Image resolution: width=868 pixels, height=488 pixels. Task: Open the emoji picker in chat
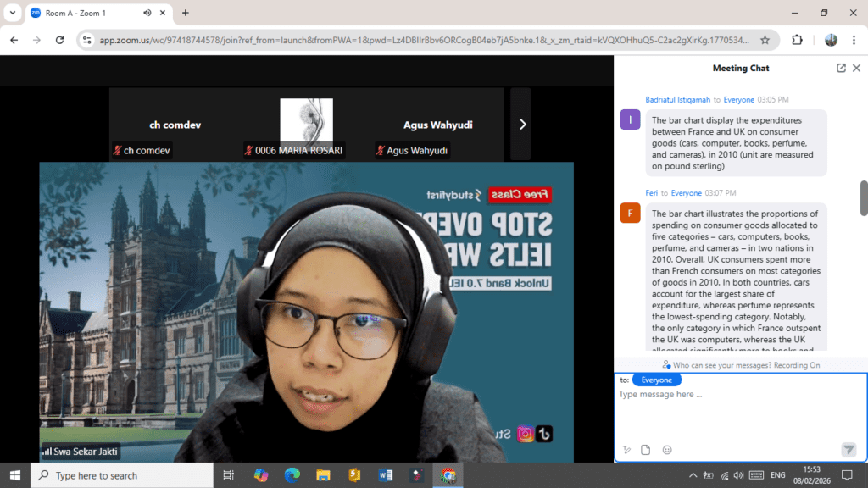click(667, 450)
